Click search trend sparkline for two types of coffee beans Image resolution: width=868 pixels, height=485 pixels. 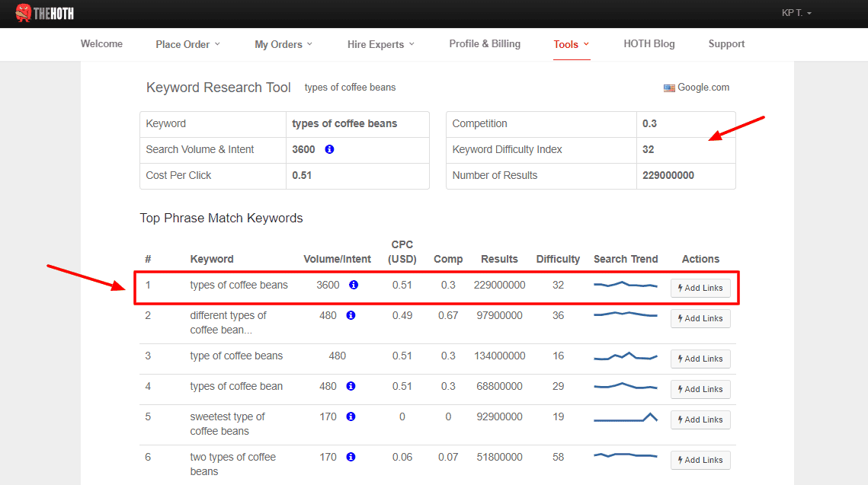(x=625, y=456)
